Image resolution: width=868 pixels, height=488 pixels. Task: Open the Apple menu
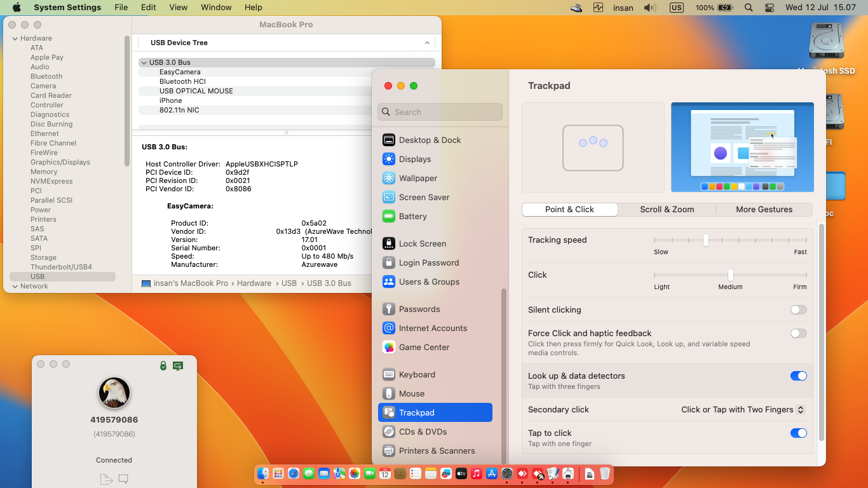(x=17, y=8)
